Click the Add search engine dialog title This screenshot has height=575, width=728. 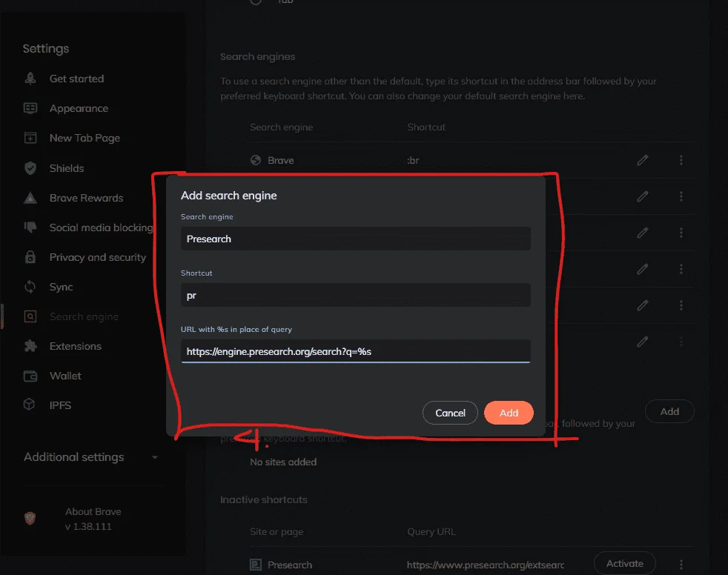(x=229, y=196)
